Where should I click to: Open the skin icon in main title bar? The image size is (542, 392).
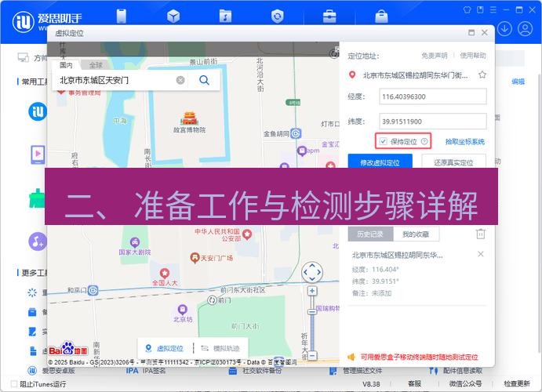tap(467, 9)
